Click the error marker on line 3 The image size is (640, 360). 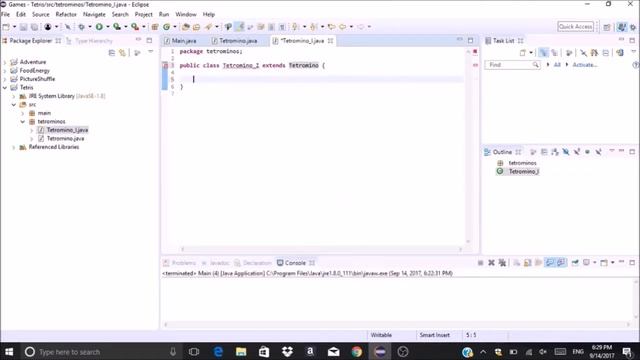[x=165, y=65]
